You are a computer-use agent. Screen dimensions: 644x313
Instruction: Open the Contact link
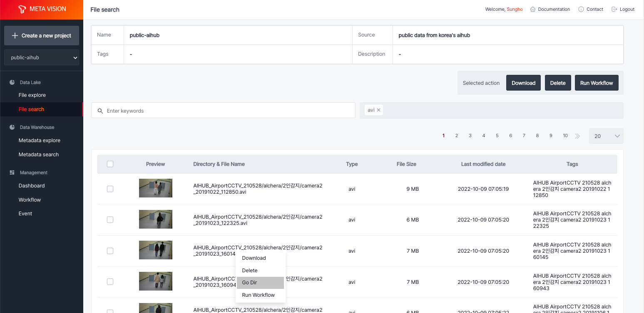click(595, 9)
